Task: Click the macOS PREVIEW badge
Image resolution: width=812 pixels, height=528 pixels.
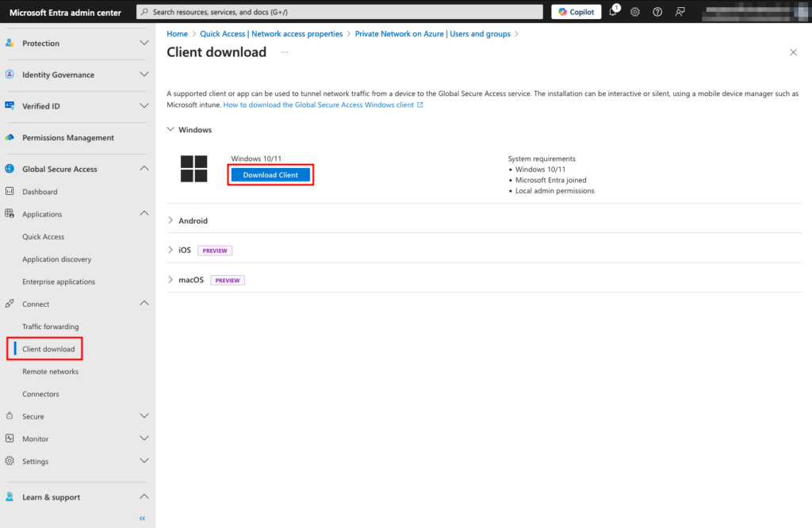Action: click(228, 280)
